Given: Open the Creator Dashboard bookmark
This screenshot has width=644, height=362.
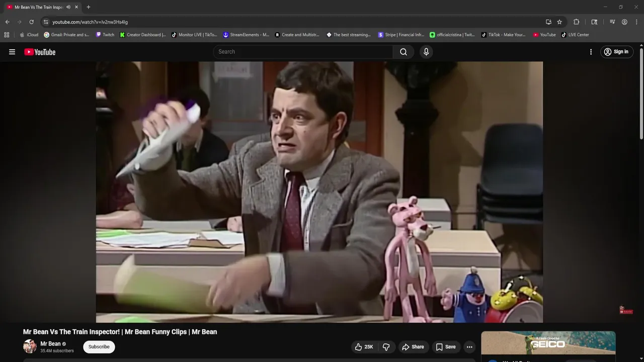Looking at the screenshot, I should 143,35.
